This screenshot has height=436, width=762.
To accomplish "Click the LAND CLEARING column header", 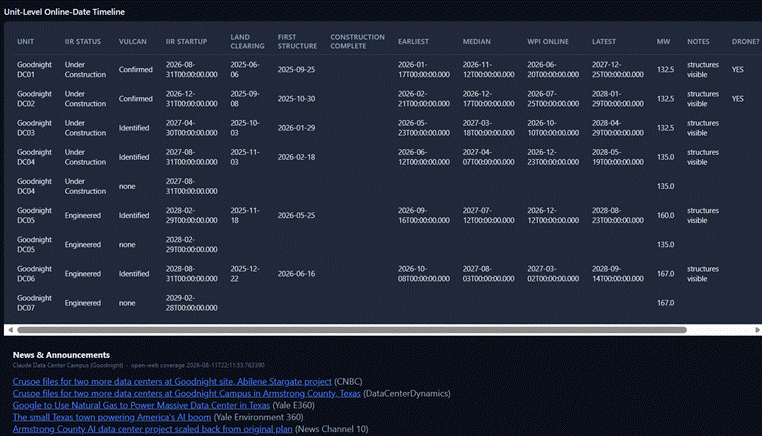I will (247, 41).
